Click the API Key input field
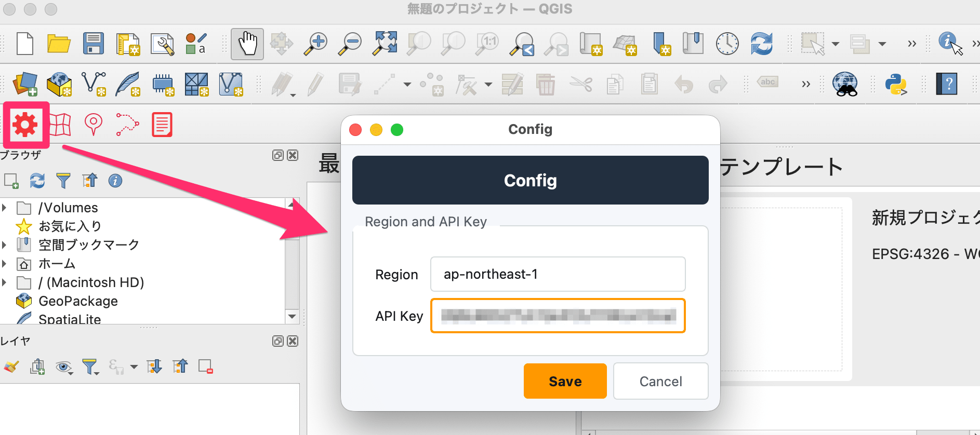The image size is (980, 435). (x=558, y=316)
